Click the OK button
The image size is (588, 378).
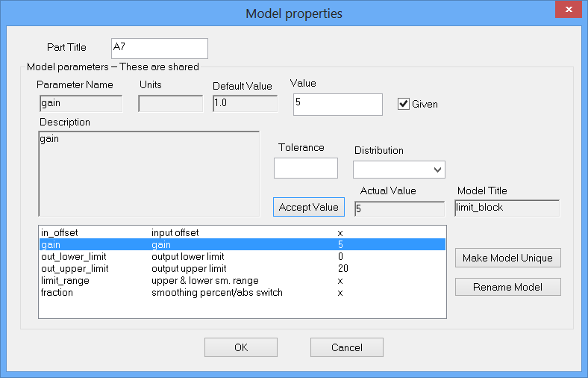[241, 347]
